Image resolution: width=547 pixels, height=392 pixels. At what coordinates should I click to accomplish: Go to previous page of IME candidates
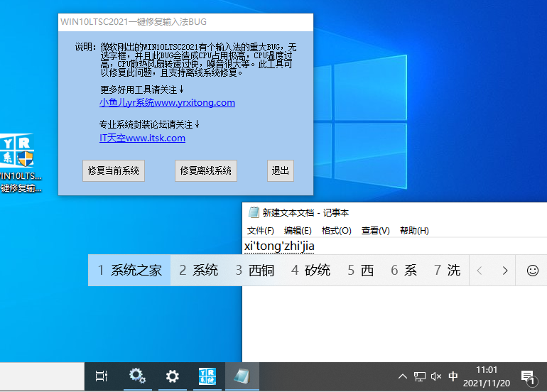point(480,271)
